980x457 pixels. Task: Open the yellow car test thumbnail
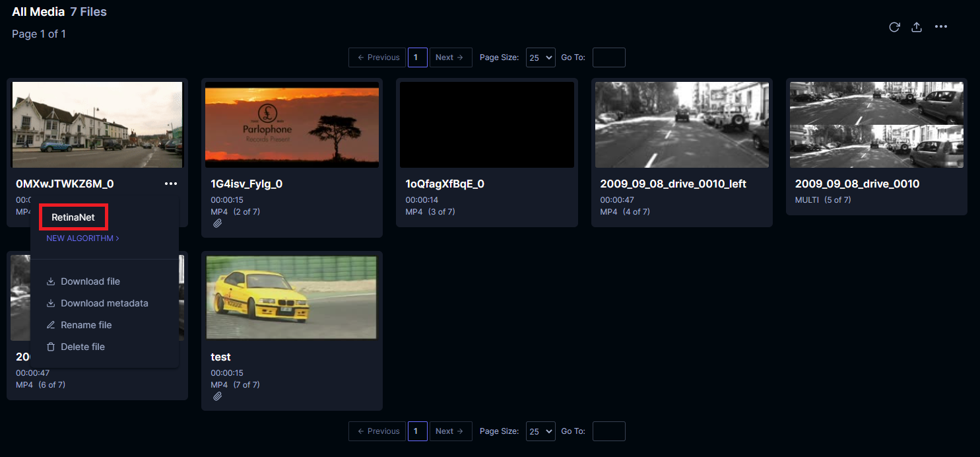pyautogui.click(x=292, y=298)
